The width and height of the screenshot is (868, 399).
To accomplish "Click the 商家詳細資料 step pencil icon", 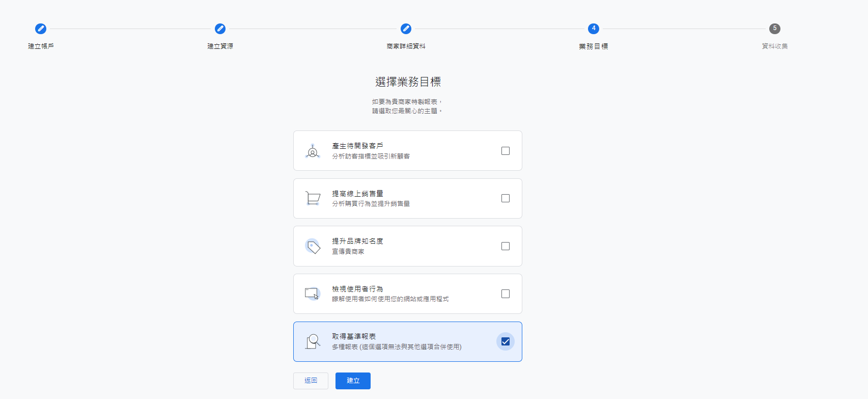I will [406, 29].
